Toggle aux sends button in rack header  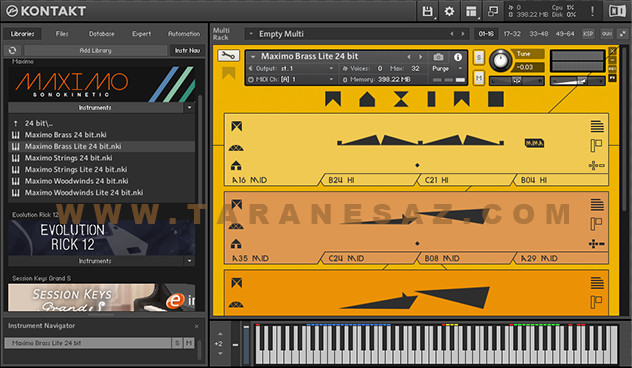(606, 34)
